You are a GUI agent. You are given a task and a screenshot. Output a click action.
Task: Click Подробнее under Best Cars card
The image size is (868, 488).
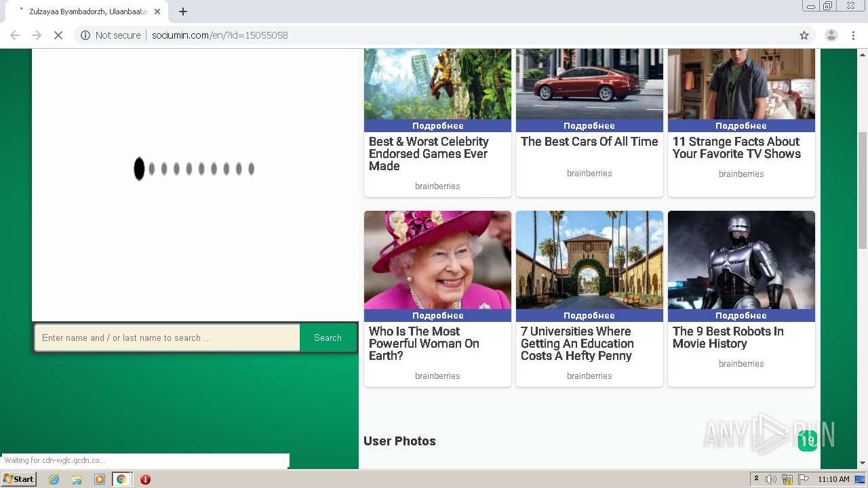(589, 125)
